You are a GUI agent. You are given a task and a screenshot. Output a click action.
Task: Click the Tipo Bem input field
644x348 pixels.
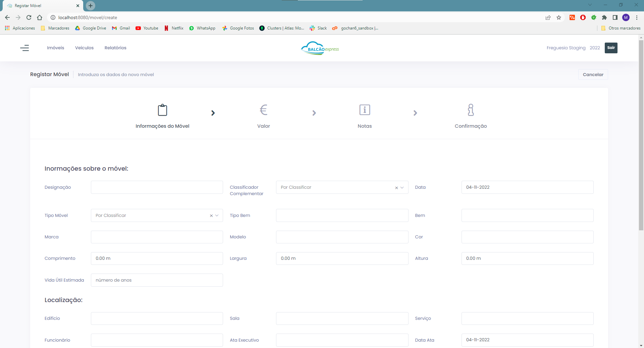(x=342, y=216)
